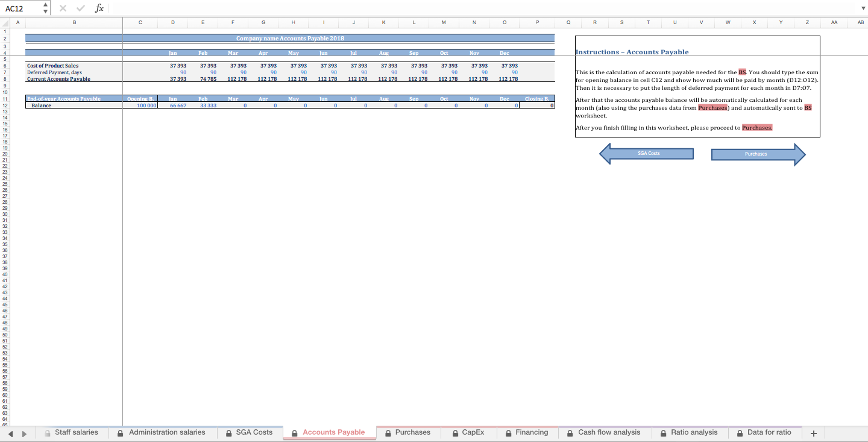Switch to the Ratio analysis sheet tab
The width and height of the screenshot is (868, 442).
(689, 432)
